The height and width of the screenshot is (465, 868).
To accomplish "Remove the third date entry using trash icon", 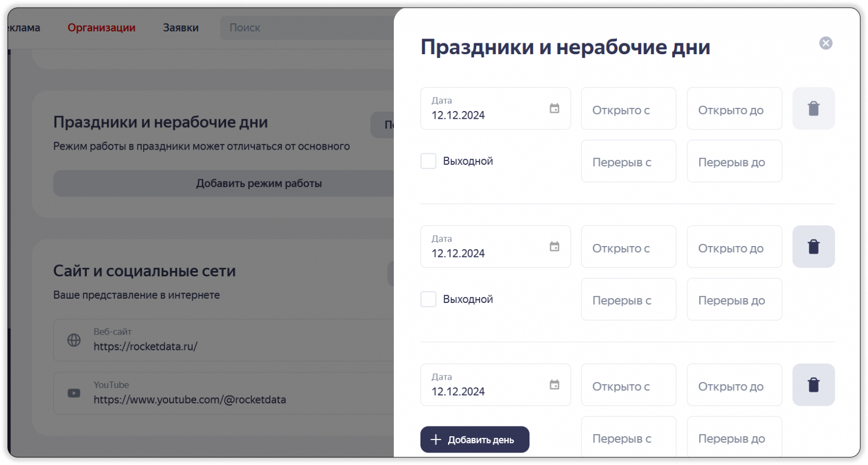I will [813, 385].
